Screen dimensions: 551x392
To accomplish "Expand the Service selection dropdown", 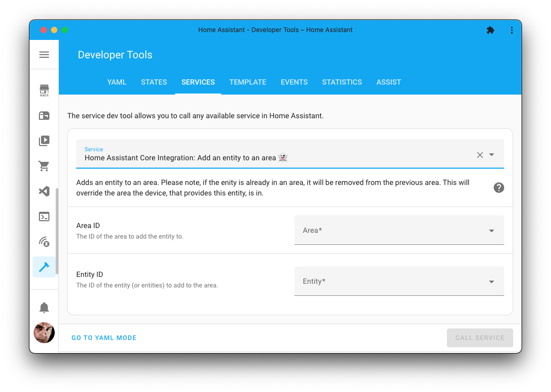I will [x=492, y=155].
